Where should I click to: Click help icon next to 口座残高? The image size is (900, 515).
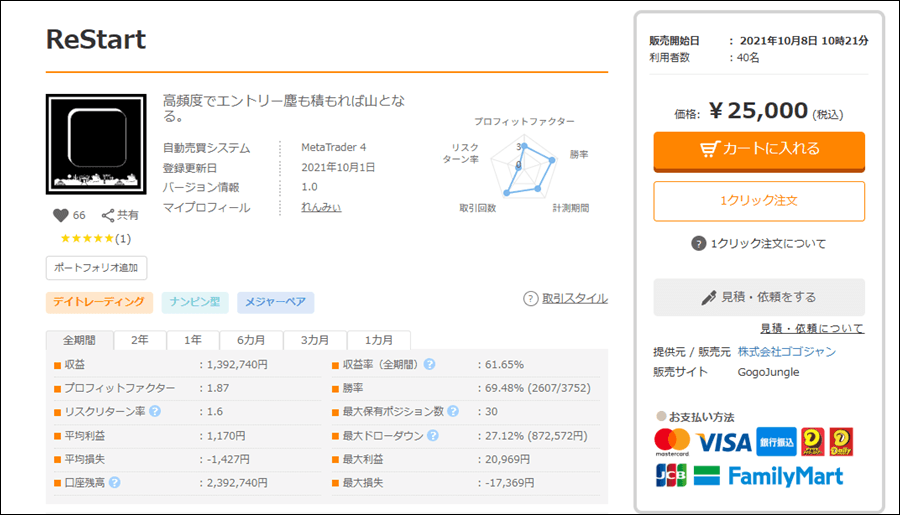[115, 482]
